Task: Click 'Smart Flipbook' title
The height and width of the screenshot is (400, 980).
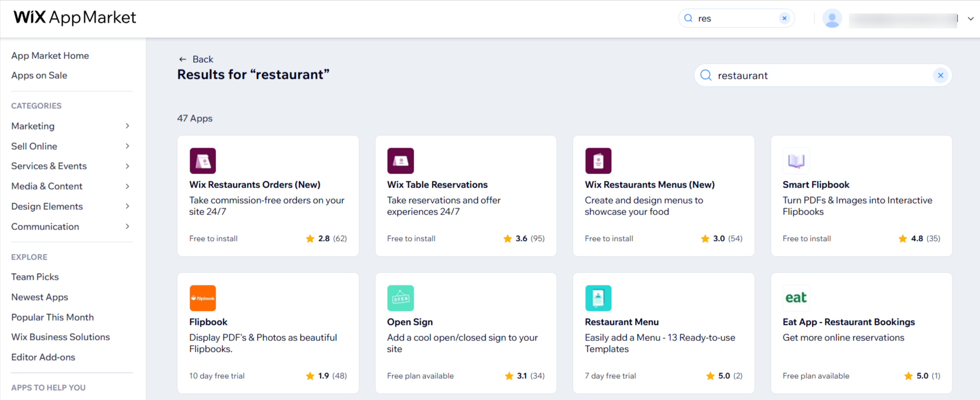Action: 816,184
